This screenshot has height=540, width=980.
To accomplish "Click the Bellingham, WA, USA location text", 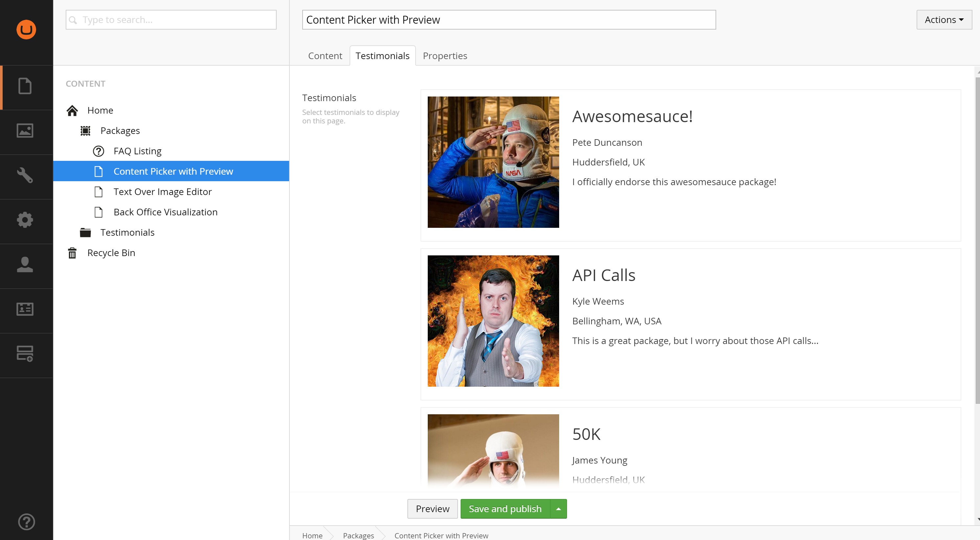I will [x=617, y=321].
